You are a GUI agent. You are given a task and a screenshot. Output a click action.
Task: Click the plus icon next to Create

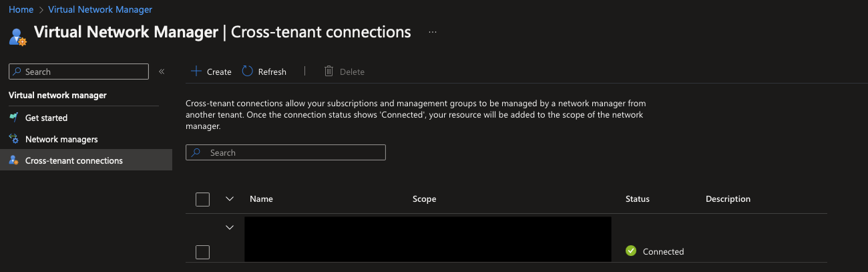tap(196, 71)
